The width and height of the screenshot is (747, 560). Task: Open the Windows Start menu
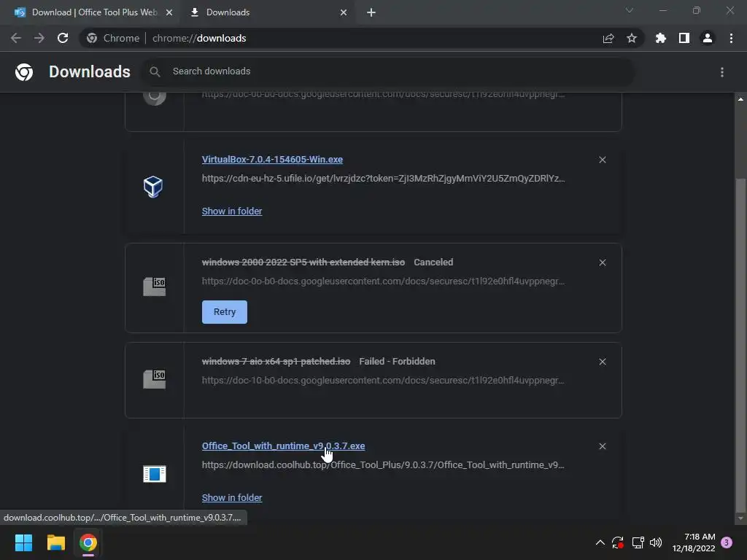pyautogui.click(x=23, y=542)
